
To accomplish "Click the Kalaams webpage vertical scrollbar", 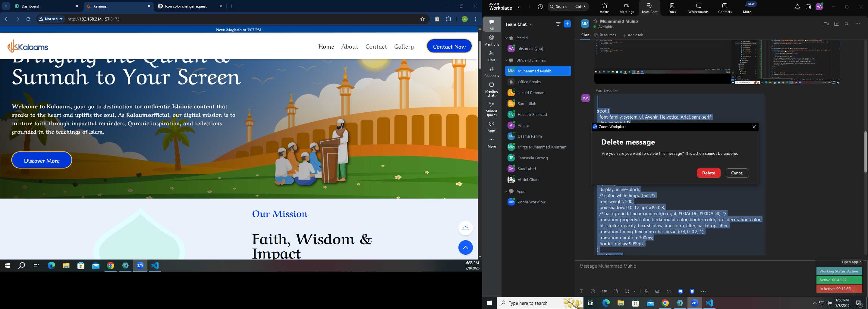I will coord(480,55).
